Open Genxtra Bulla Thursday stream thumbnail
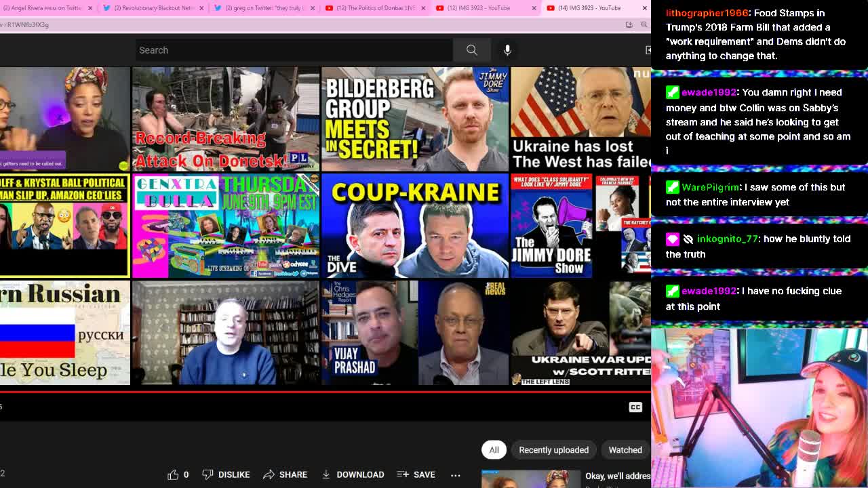Viewport: 868px width, 488px height. point(226,226)
